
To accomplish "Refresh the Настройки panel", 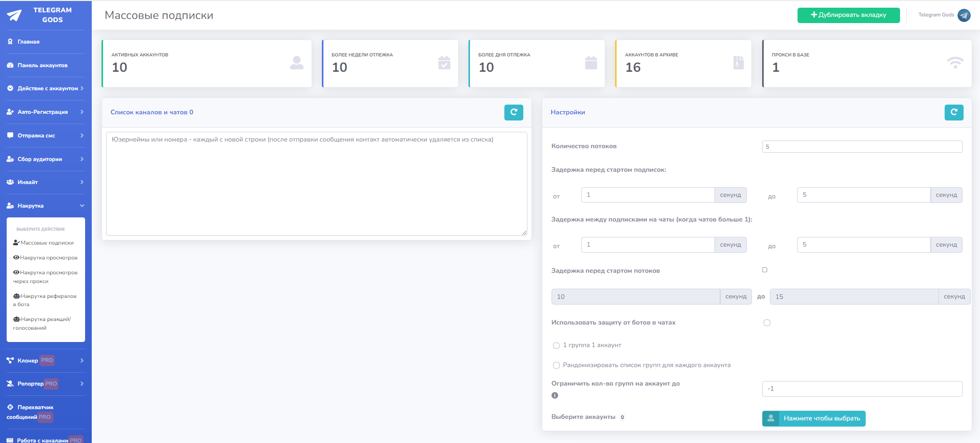I will pyautogui.click(x=954, y=112).
